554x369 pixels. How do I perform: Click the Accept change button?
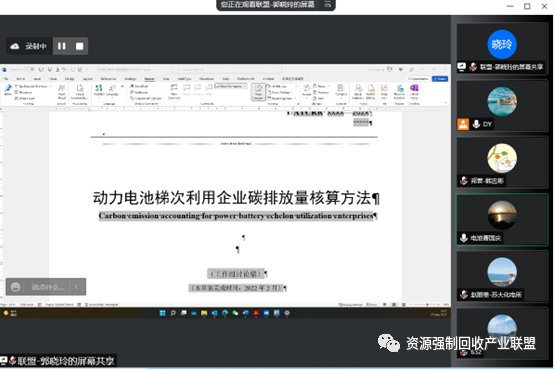pos(306,90)
